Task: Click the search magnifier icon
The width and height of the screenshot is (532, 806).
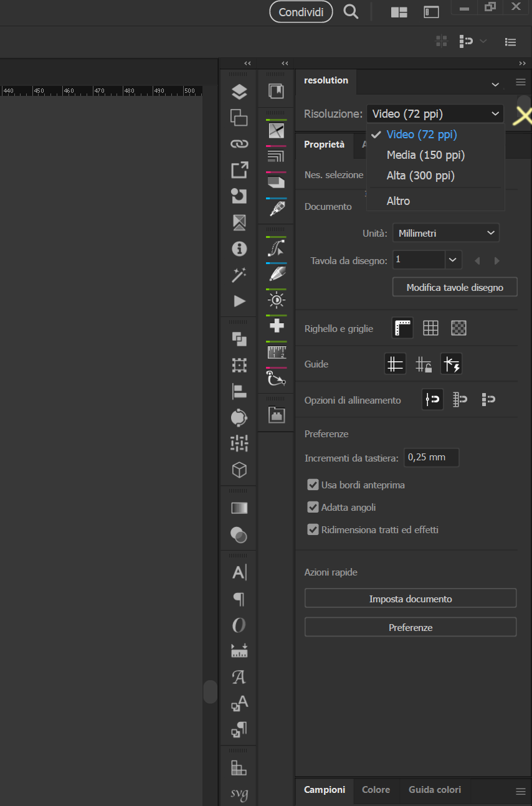Action: [350, 11]
